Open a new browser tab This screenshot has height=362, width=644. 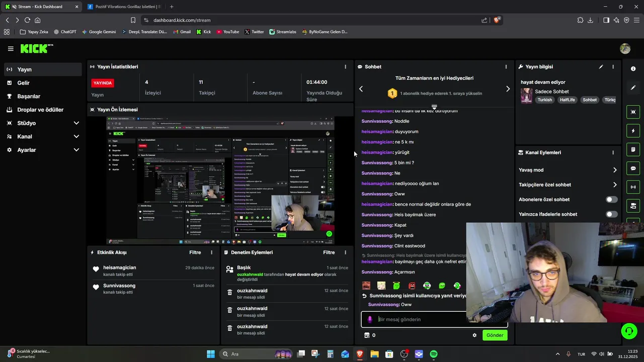click(x=172, y=7)
